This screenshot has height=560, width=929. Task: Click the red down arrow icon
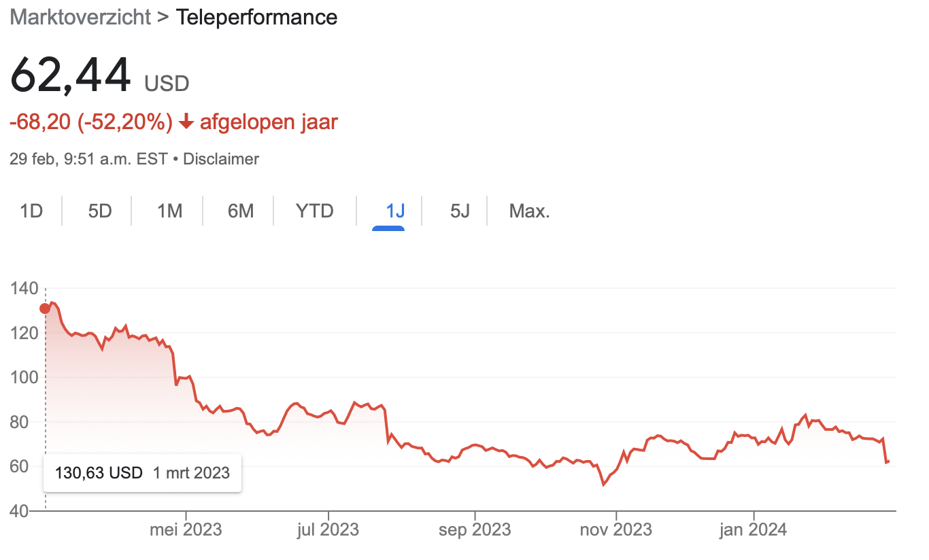click(x=186, y=123)
